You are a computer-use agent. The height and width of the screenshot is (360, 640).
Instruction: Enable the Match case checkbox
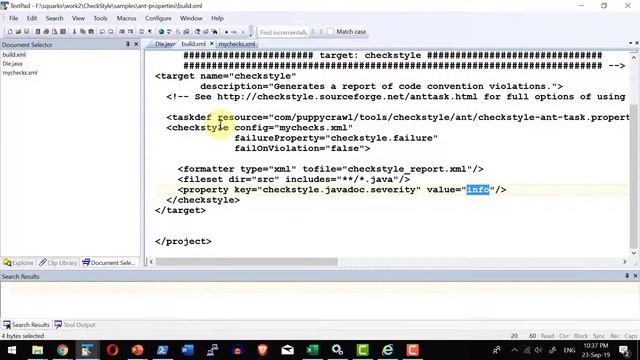point(331,31)
